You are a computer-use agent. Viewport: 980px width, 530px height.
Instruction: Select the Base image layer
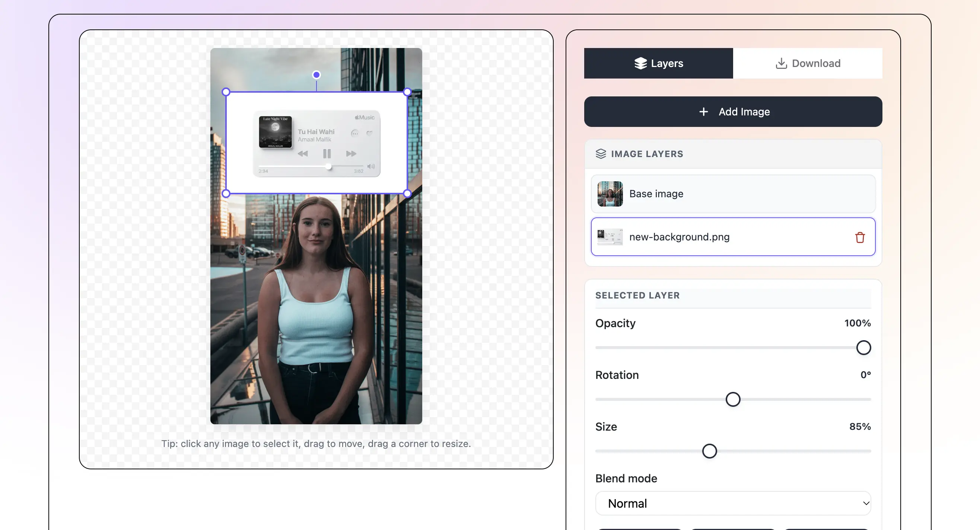pyautogui.click(x=733, y=194)
